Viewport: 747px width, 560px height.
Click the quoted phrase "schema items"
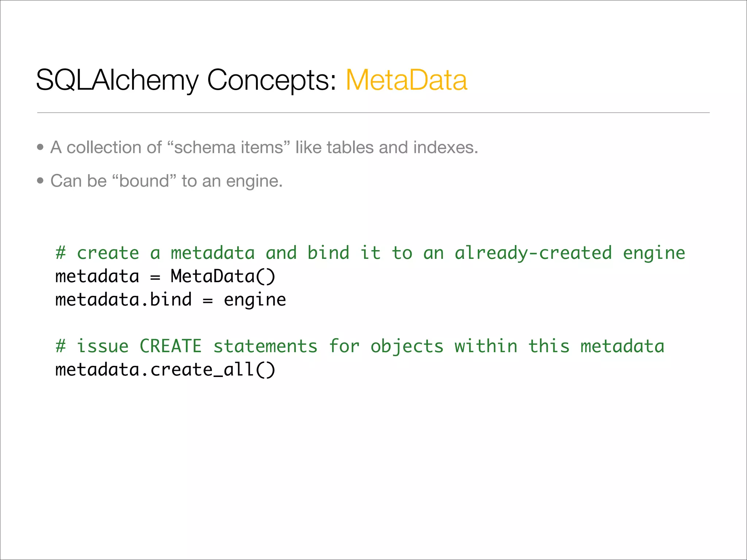pyautogui.click(x=229, y=148)
